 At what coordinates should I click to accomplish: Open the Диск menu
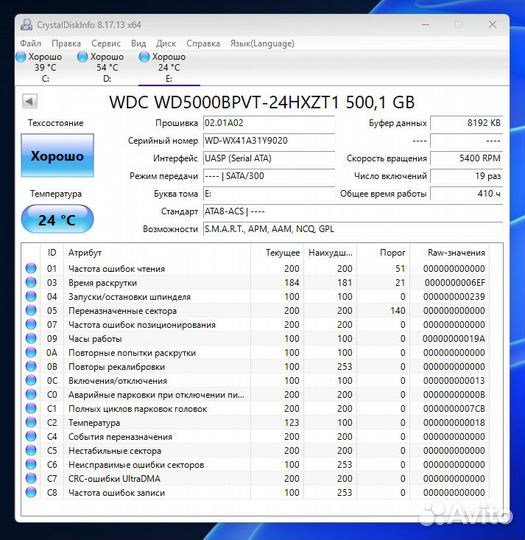click(166, 43)
